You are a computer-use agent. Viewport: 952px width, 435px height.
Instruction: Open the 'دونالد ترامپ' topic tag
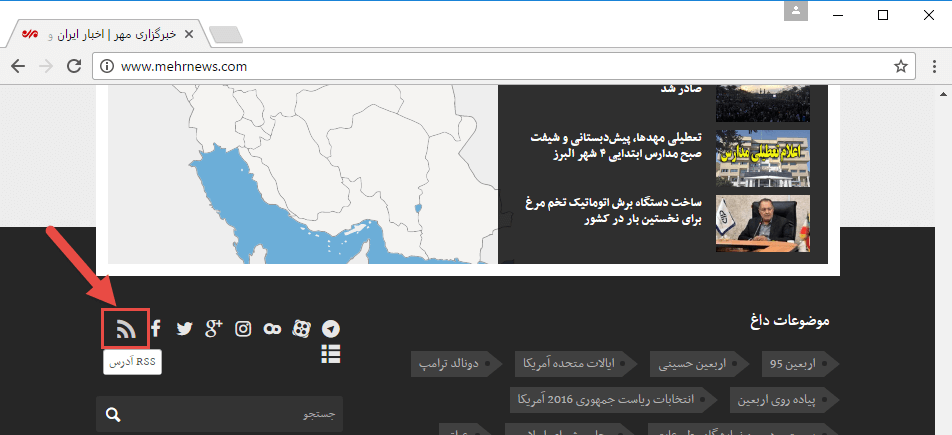coord(452,364)
